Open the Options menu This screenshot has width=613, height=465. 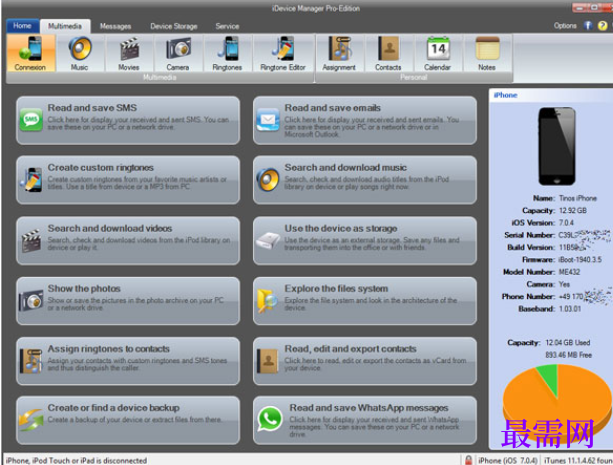point(565,26)
